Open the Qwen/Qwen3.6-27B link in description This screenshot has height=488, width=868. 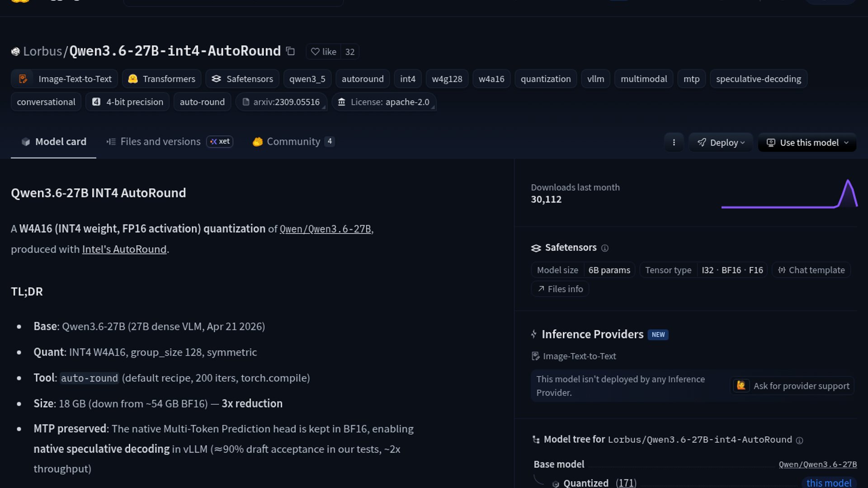pyautogui.click(x=325, y=229)
